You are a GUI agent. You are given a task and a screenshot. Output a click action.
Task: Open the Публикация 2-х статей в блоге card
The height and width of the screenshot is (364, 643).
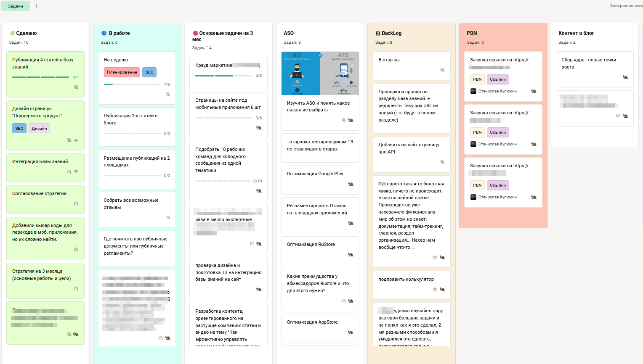pyautogui.click(x=130, y=119)
